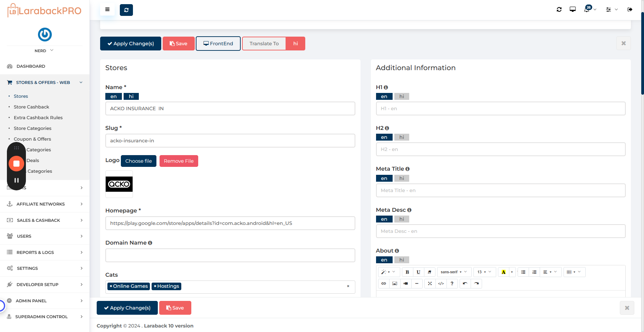Viewport: 644px width, 332px height.
Task: Toggle underline in About editor
Action: coord(419,272)
